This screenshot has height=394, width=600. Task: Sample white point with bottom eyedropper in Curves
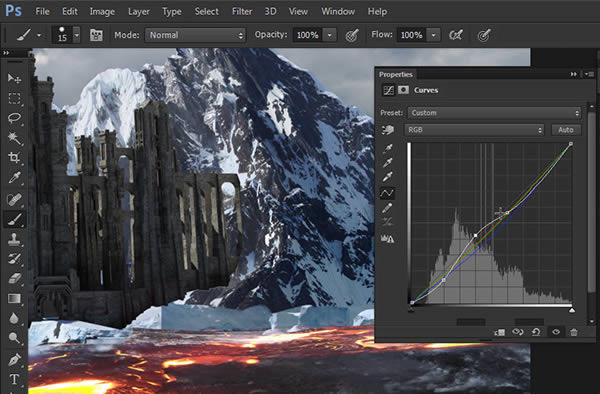387,177
